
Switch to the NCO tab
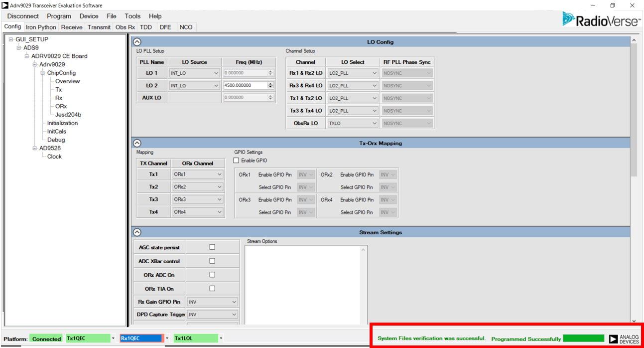186,27
